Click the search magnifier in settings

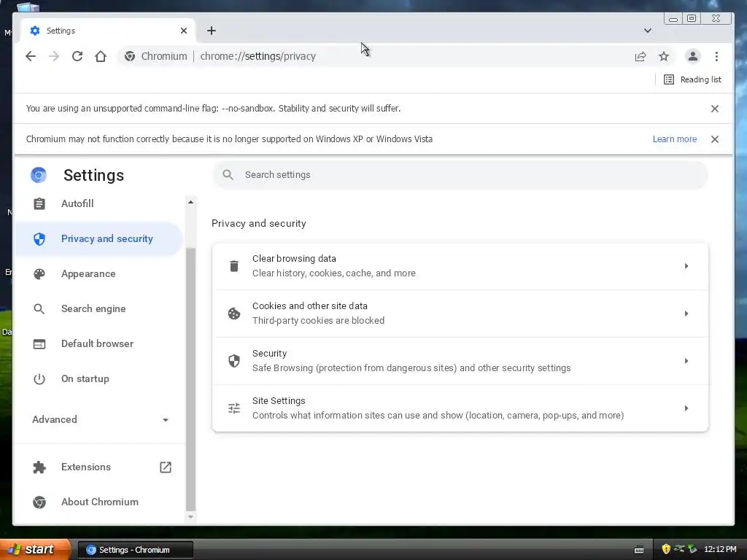click(x=228, y=175)
